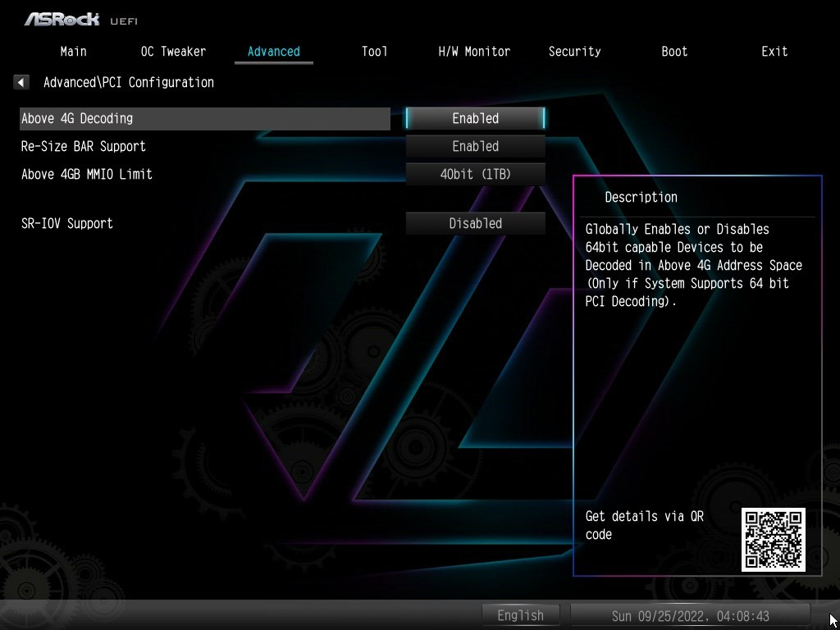Select the SR-IOV Support label

click(67, 223)
